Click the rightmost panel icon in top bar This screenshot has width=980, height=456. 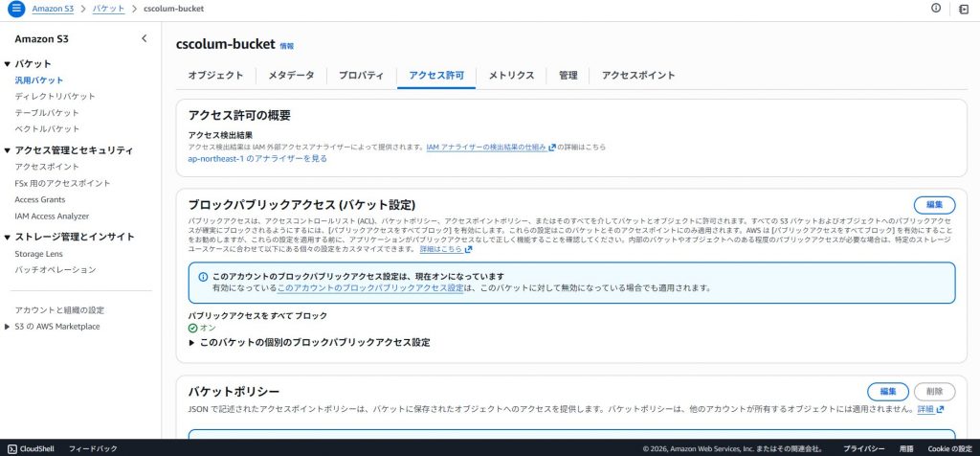click(964, 9)
